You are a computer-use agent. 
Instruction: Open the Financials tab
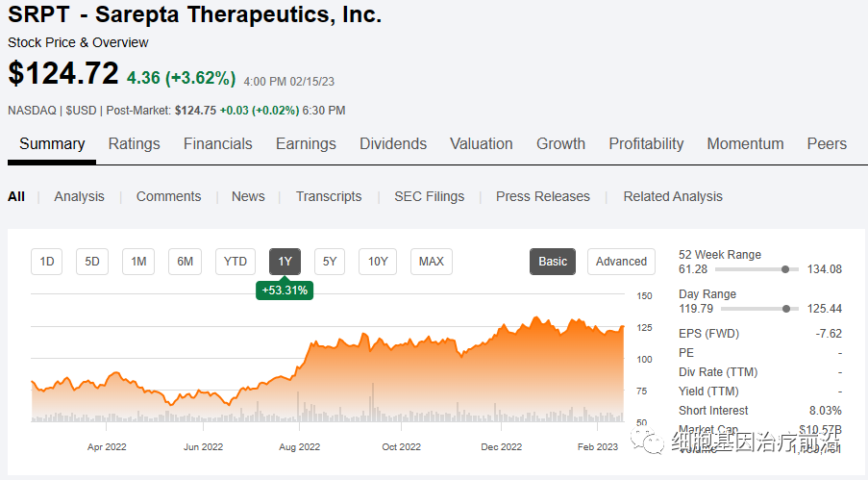[217, 144]
